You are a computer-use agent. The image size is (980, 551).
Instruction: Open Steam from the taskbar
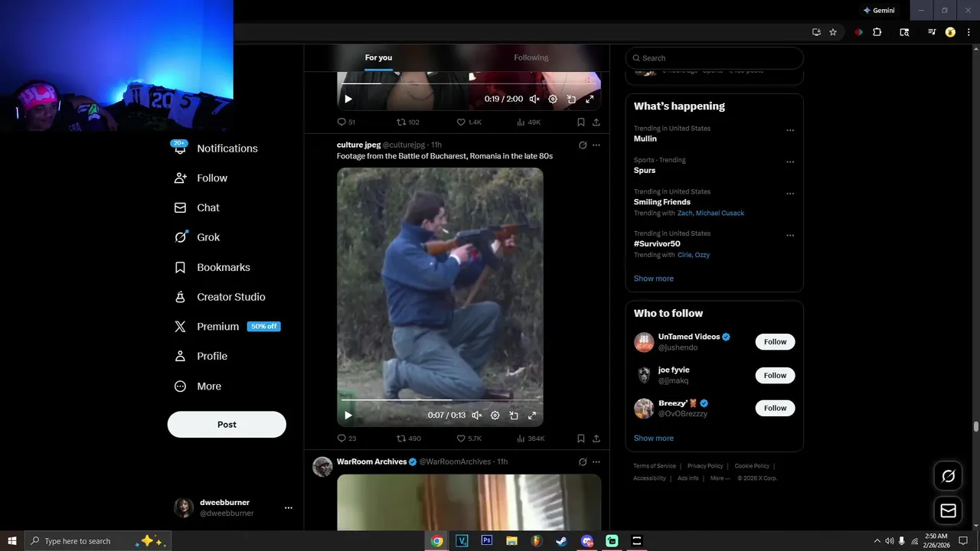[561, 541]
